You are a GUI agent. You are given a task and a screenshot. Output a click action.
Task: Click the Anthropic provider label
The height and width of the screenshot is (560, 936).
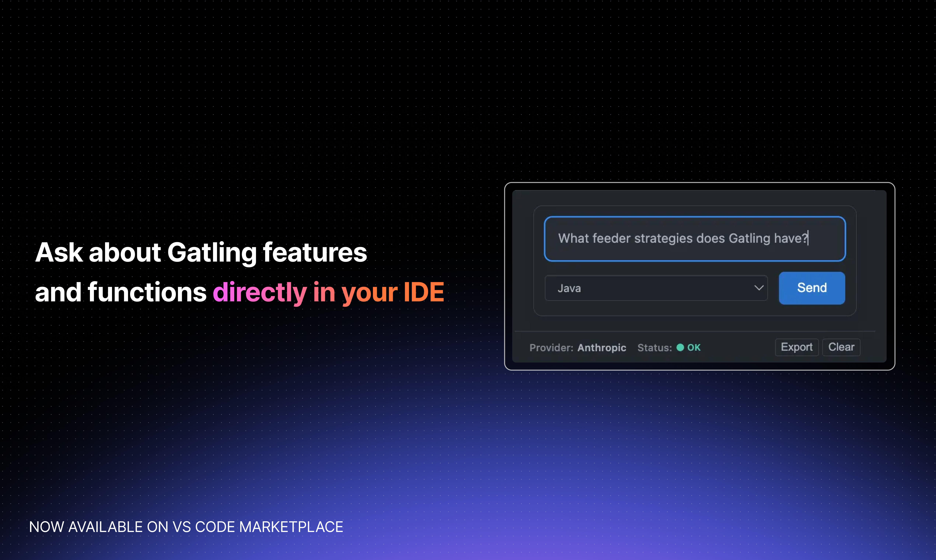(602, 348)
